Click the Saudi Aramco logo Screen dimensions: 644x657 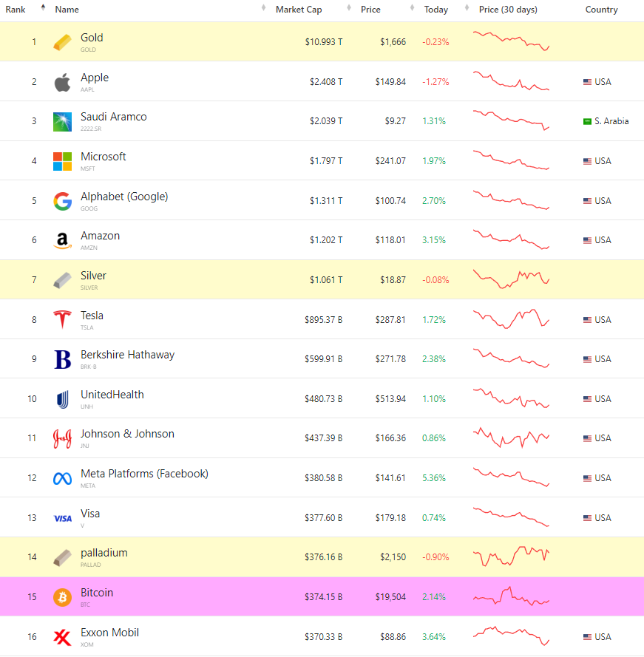[x=62, y=122]
